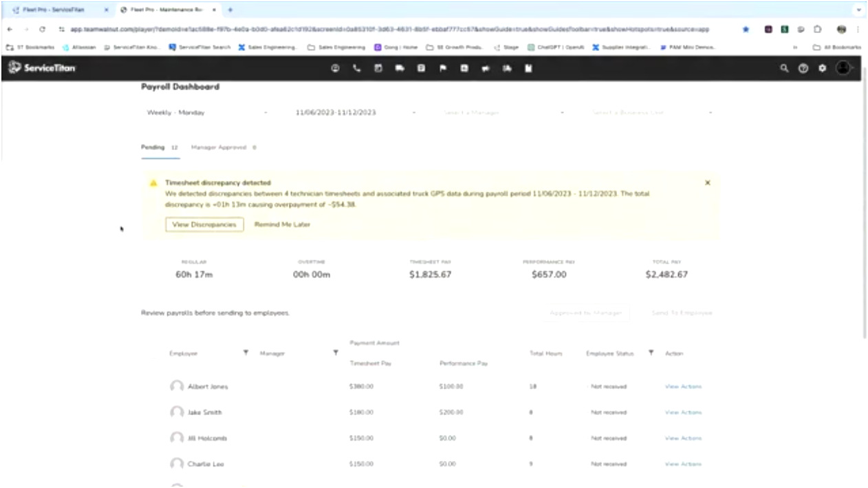Screen dimensions: 868x488
Task: Select the Pending tab
Action: (151, 147)
